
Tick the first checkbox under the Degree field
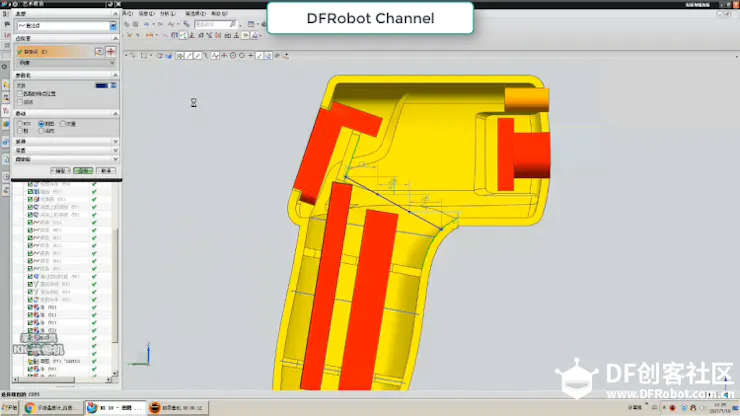[x=20, y=94]
